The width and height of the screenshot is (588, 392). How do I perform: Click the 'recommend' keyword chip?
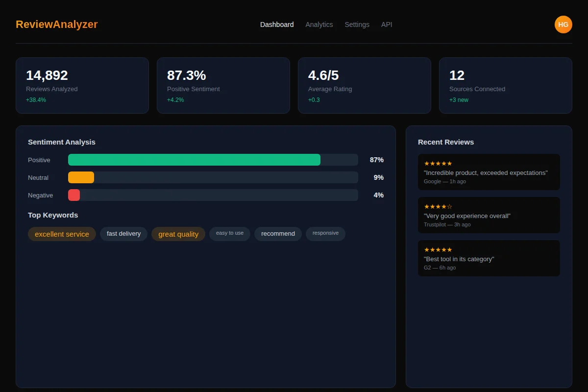[278, 234]
